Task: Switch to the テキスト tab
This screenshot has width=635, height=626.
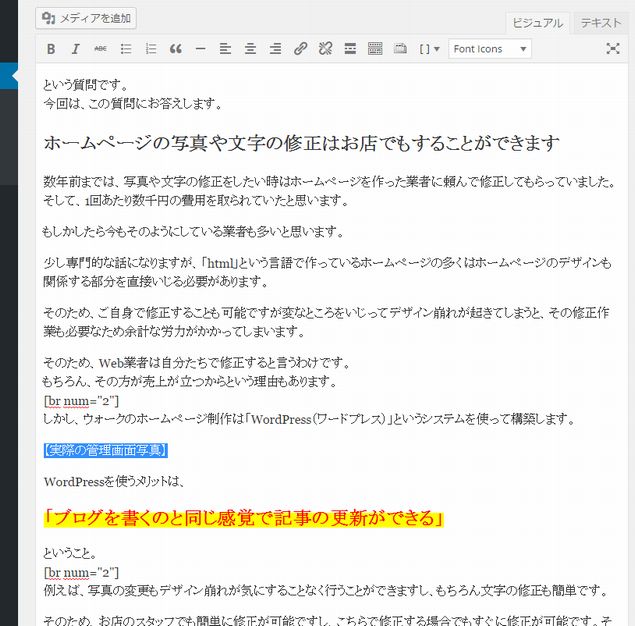Action: tap(601, 23)
